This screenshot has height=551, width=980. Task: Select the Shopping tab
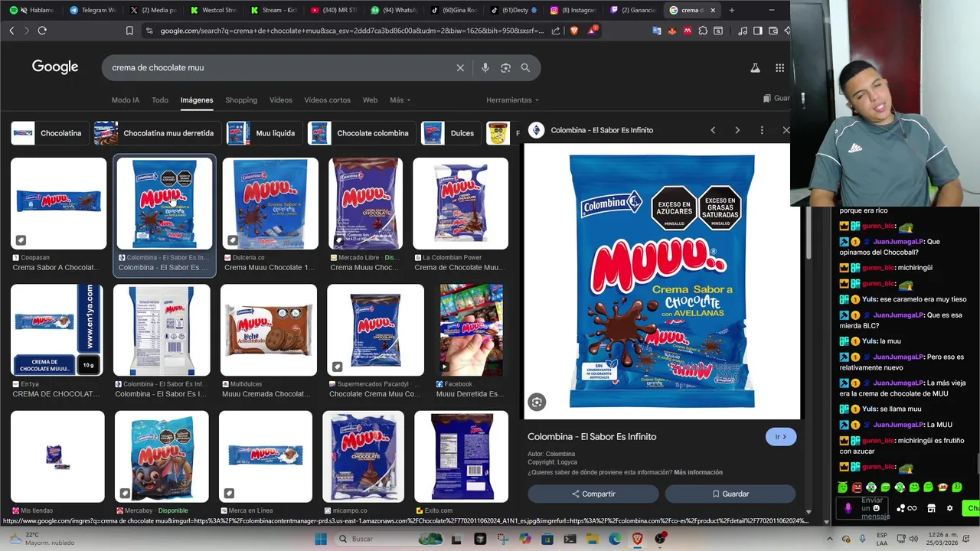pos(241,100)
